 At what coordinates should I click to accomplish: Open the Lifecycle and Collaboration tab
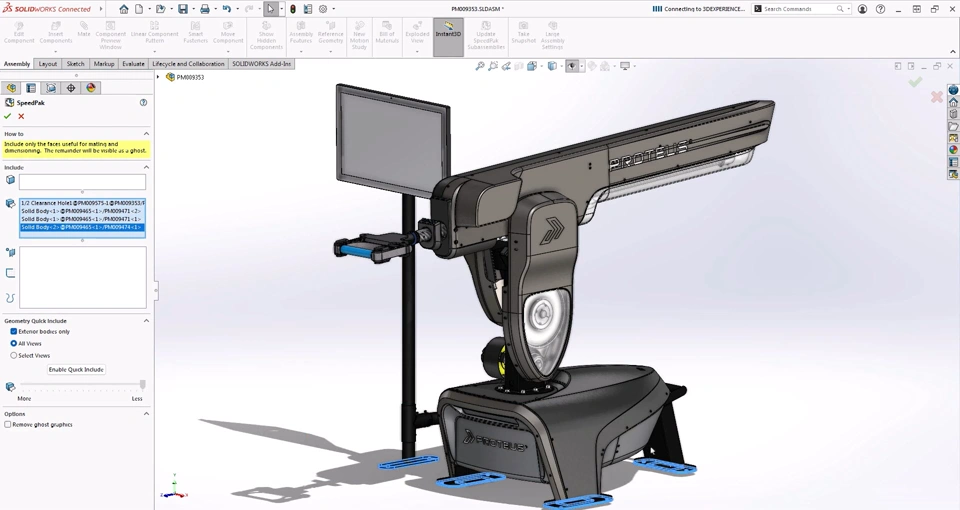pyautogui.click(x=188, y=64)
